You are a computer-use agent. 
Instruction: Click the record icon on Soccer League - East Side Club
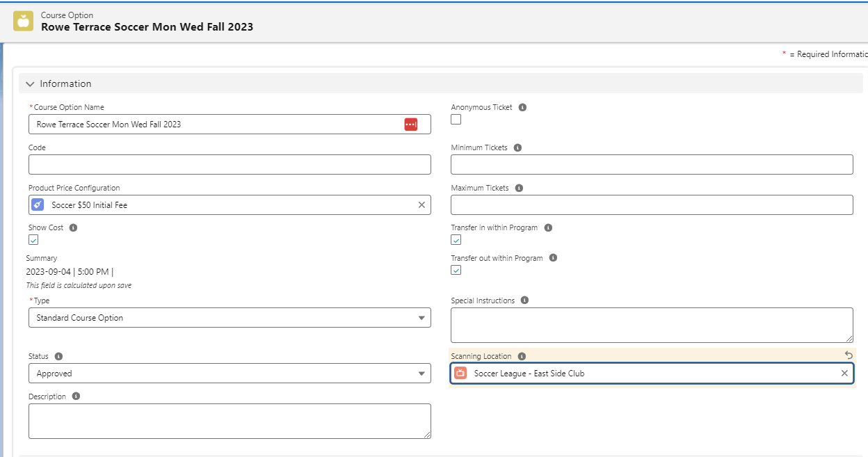click(x=460, y=373)
